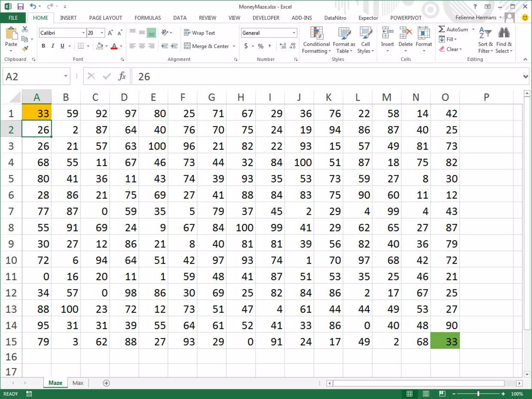This screenshot has width=532, height=399.
Task: Click the Insert Function fx icon
Action: pos(122,76)
